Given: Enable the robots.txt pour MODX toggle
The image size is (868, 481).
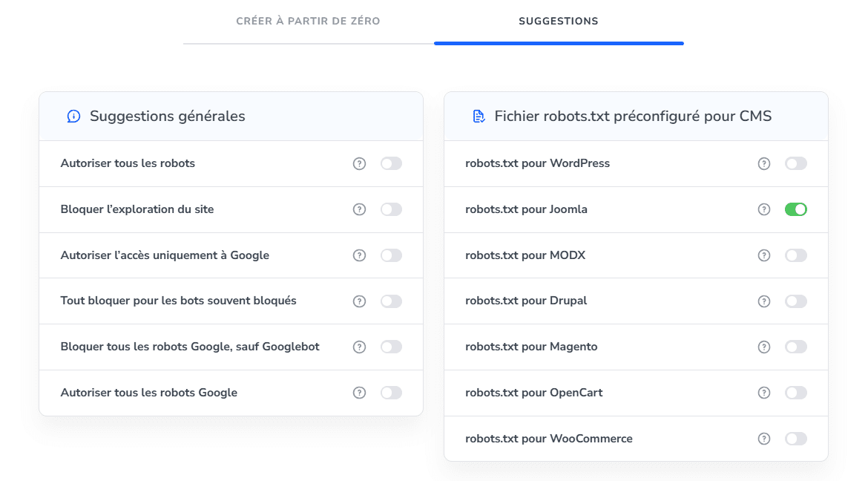Looking at the screenshot, I should [x=796, y=255].
